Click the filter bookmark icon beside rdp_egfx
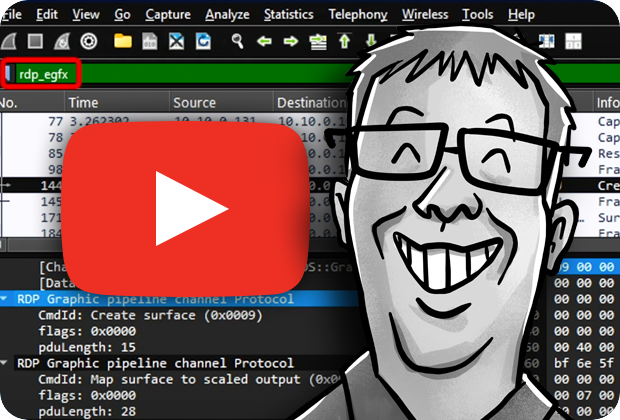620x420 pixels. [8, 74]
